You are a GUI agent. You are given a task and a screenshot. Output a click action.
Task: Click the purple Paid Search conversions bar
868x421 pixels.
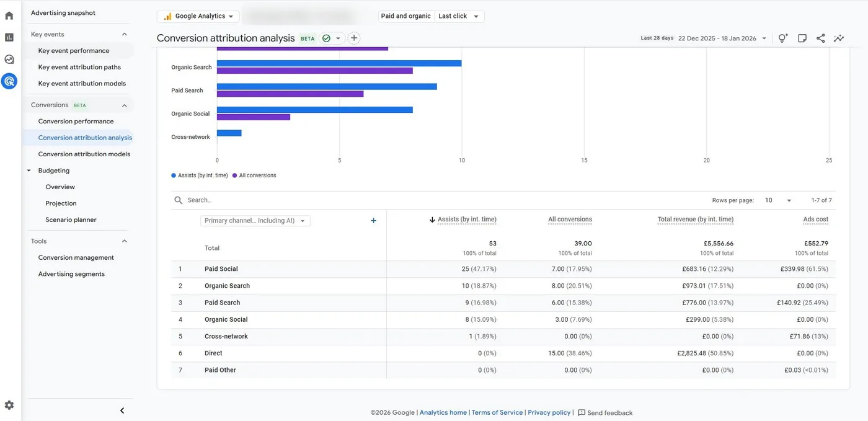point(290,94)
